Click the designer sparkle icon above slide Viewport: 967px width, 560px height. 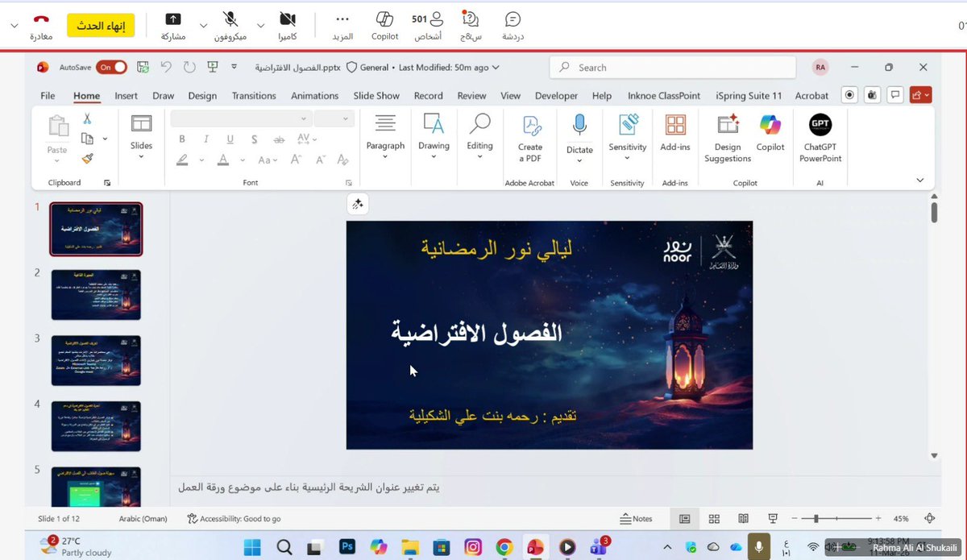click(358, 205)
